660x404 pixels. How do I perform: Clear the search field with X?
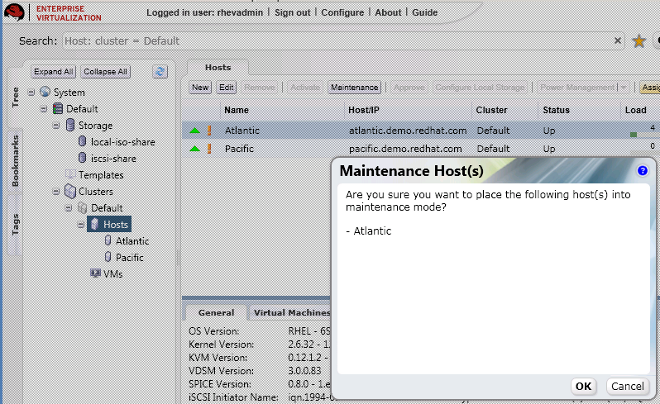(x=620, y=41)
